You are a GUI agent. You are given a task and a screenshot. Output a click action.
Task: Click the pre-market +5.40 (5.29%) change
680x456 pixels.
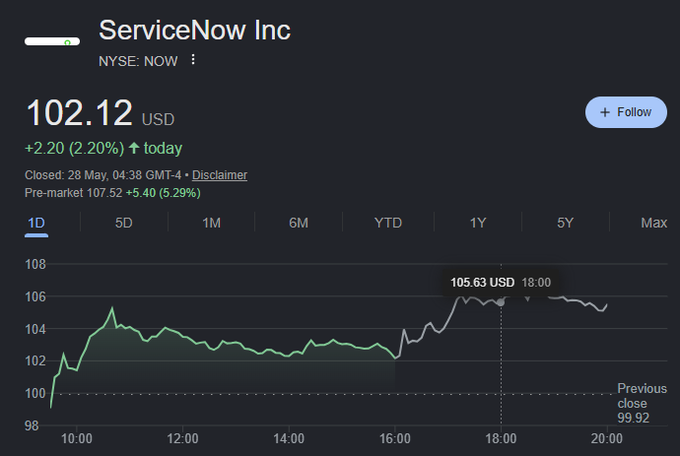point(163,193)
